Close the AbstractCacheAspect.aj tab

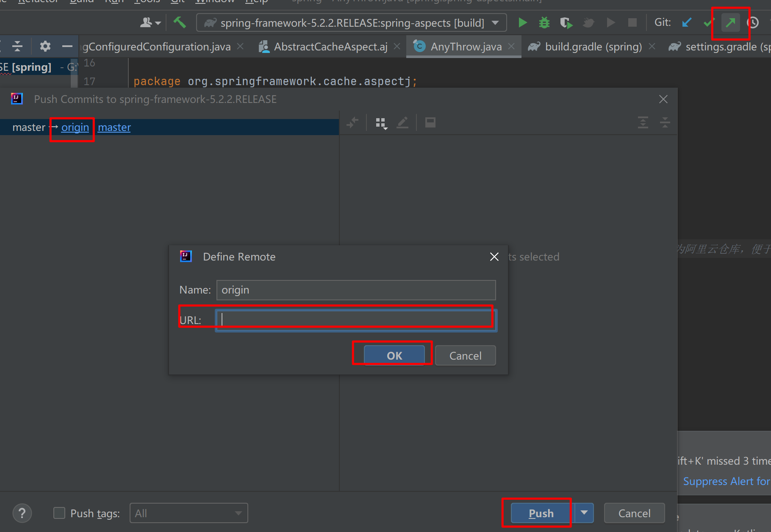click(x=397, y=46)
